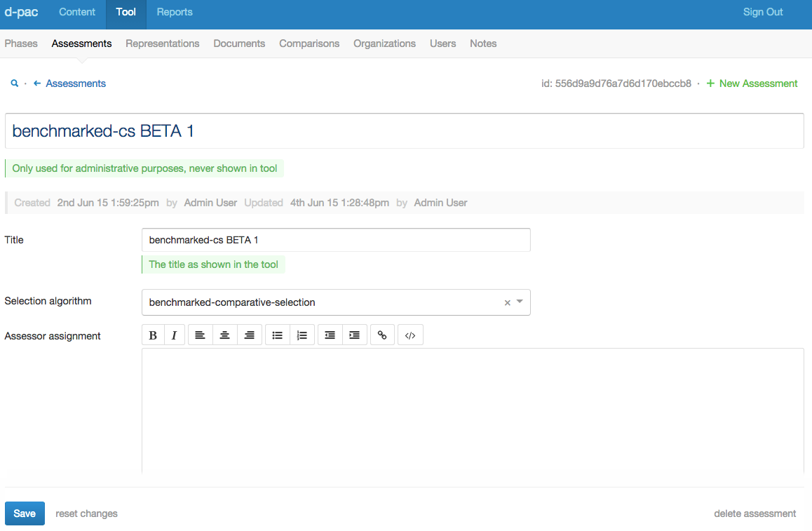The image size is (812, 531).
Task: Click the d-pac logo
Action: pyautogui.click(x=21, y=12)
